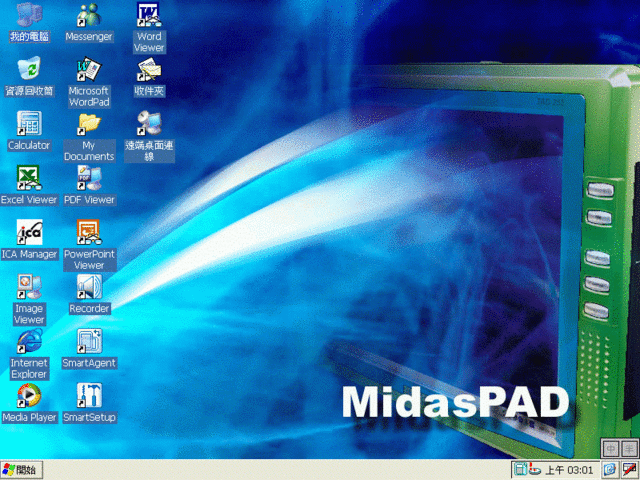Click the show desktop taskbar button
This screenshot has width=640, height=480.
pos(610,470)
